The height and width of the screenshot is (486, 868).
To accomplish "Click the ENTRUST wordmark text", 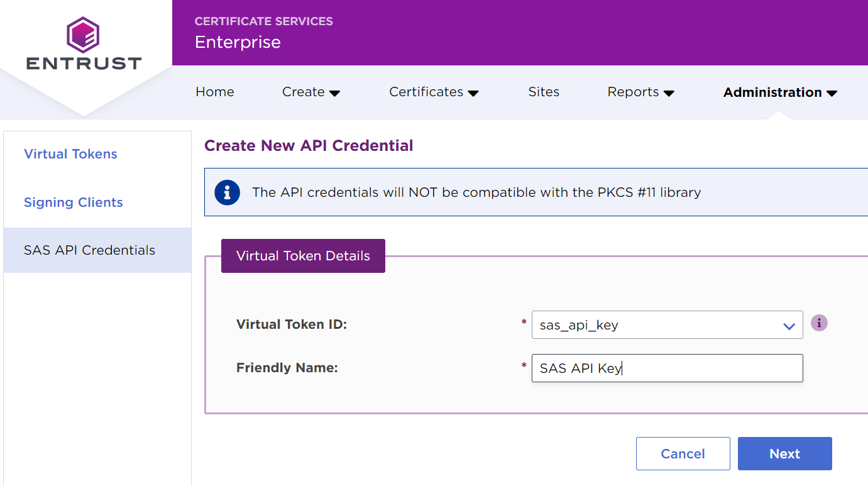I will (x=84, y=64).
